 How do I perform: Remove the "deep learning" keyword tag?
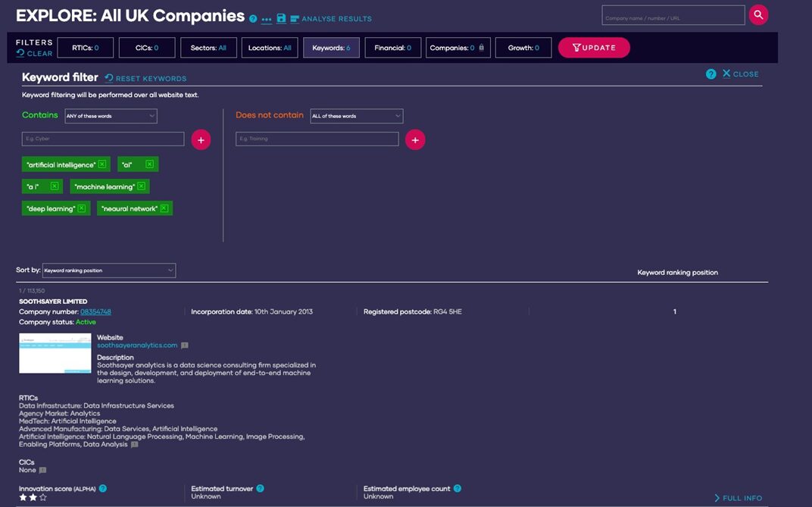[x=83, y=208]
